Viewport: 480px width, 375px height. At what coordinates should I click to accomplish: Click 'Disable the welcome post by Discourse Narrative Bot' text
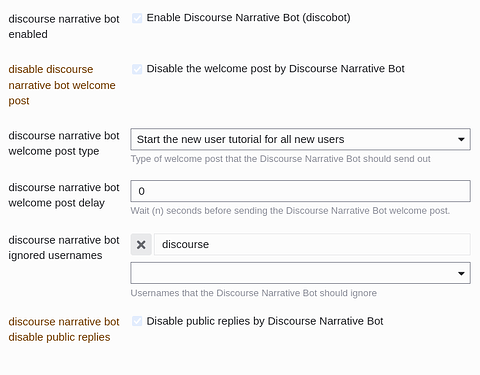tap(275, 69)
